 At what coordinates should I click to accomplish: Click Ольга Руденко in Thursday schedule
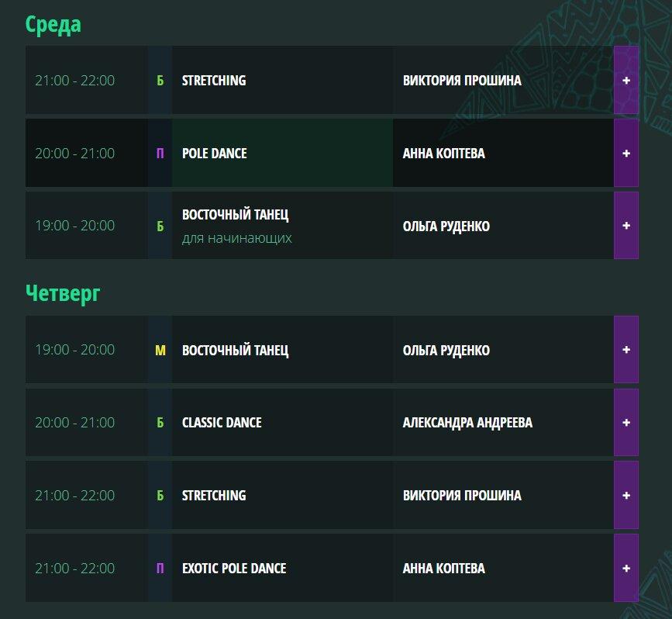446,351
